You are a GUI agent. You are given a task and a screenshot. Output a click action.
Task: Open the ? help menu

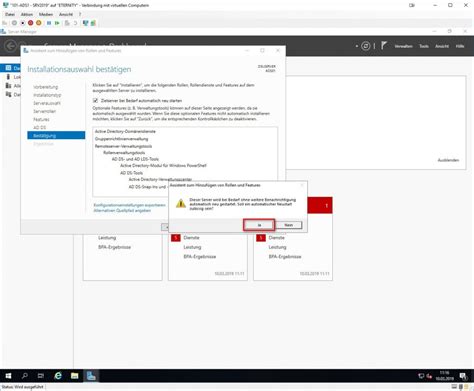80,14
